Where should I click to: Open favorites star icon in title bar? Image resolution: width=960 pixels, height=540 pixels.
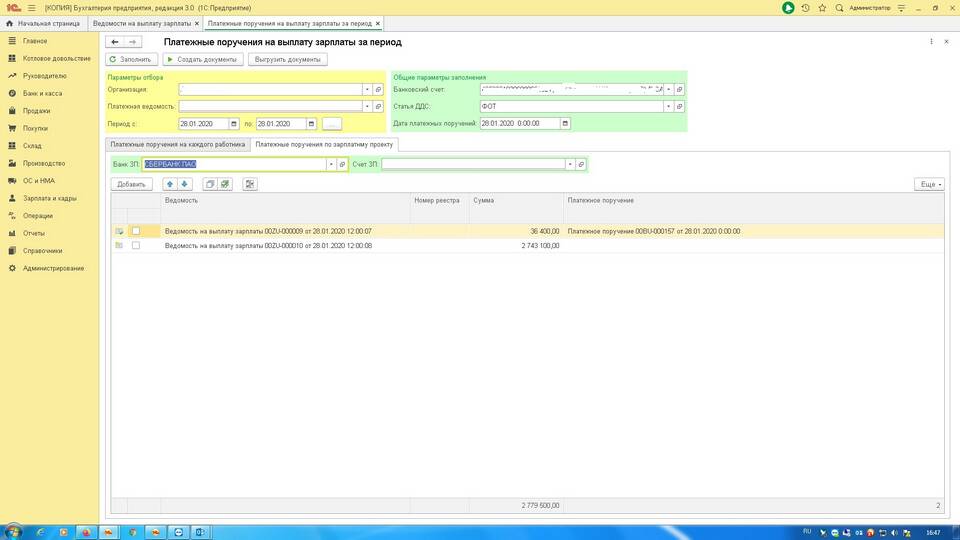point(822,8)
